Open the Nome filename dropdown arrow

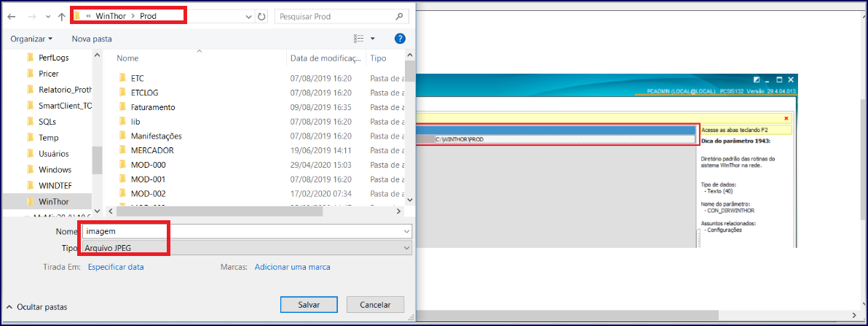click(x=408, y=231)
